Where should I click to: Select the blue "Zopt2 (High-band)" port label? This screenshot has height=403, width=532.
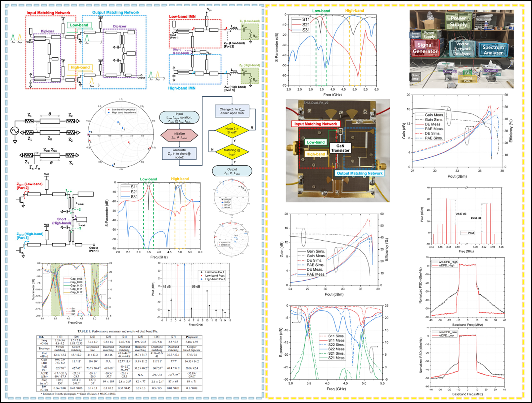30,236
